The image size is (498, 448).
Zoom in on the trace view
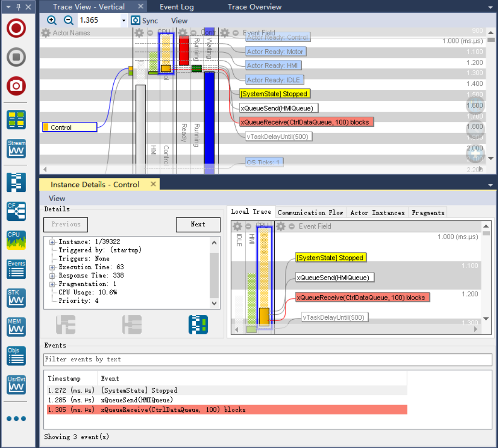(x=52, y=20)
